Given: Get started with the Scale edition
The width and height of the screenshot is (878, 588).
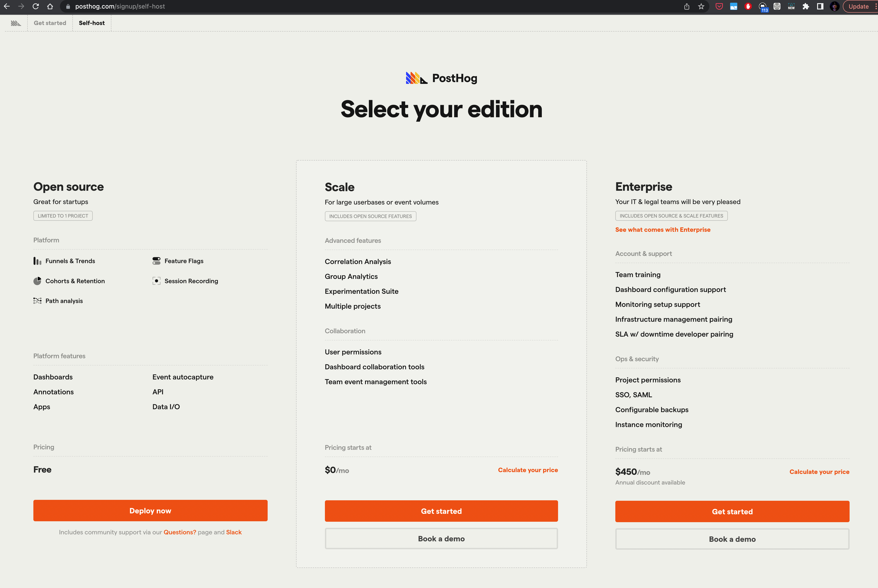Looking at the screenshot, I should [x=441, y=511].
